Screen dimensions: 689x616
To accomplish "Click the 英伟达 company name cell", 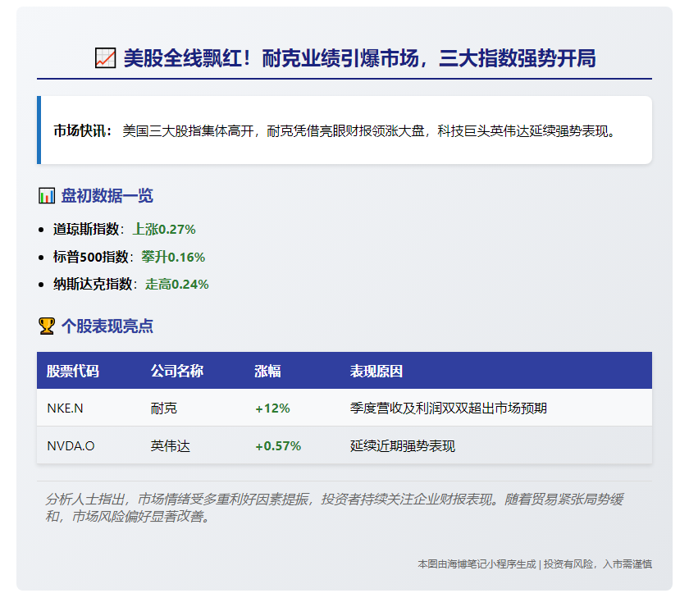I will tap(171, 446).
